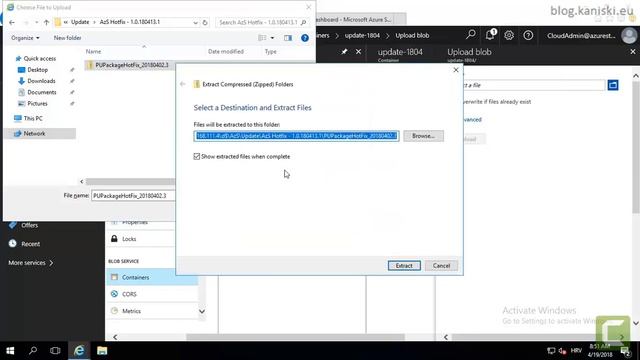640x360 pixels.
Task: Open Task View on taskbar
Action: (55, 351)
